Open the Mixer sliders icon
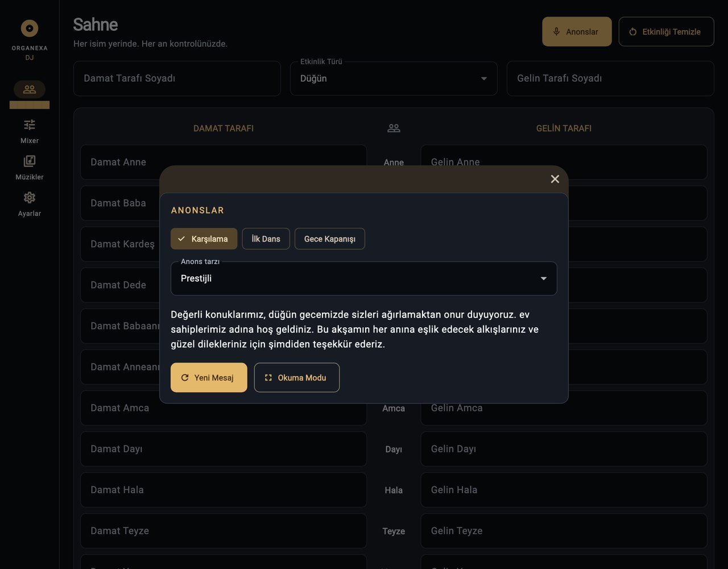 click(30, 125)
